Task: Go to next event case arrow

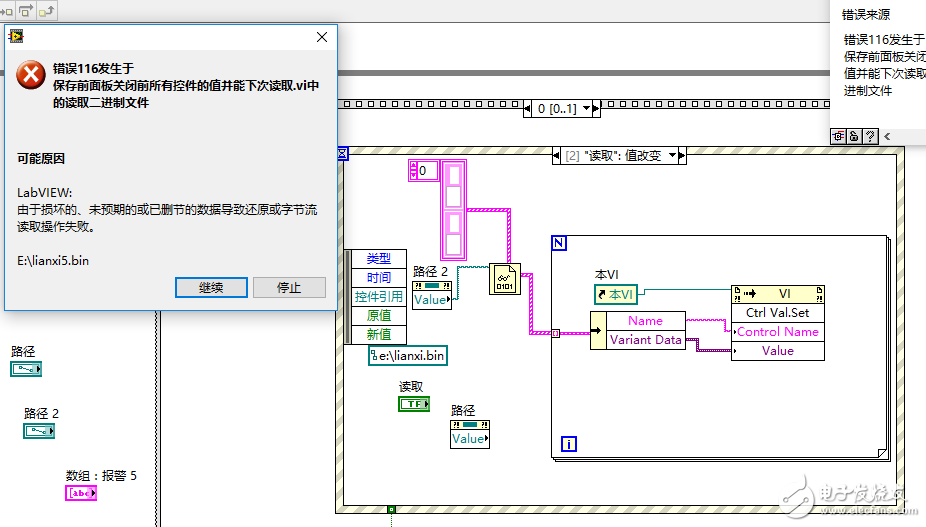Action: (682, 155)
